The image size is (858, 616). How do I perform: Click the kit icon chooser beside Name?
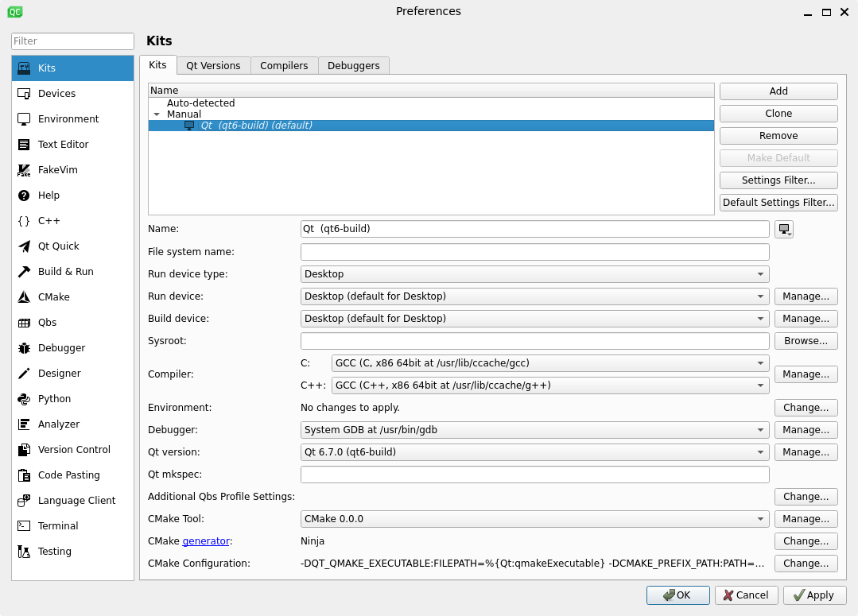coord(784,229)
